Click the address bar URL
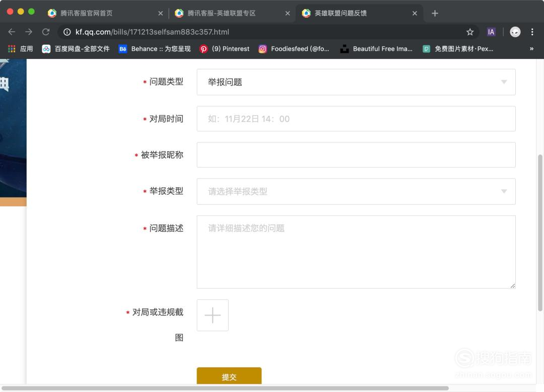The width and height of the screenshot is (544, 392). (152, 32)
